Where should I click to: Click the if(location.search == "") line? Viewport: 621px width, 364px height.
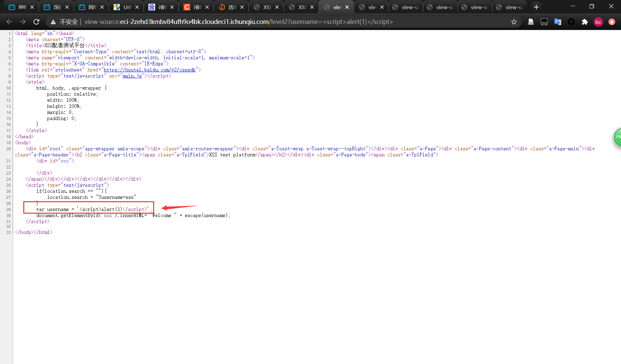tap(72, 191)
